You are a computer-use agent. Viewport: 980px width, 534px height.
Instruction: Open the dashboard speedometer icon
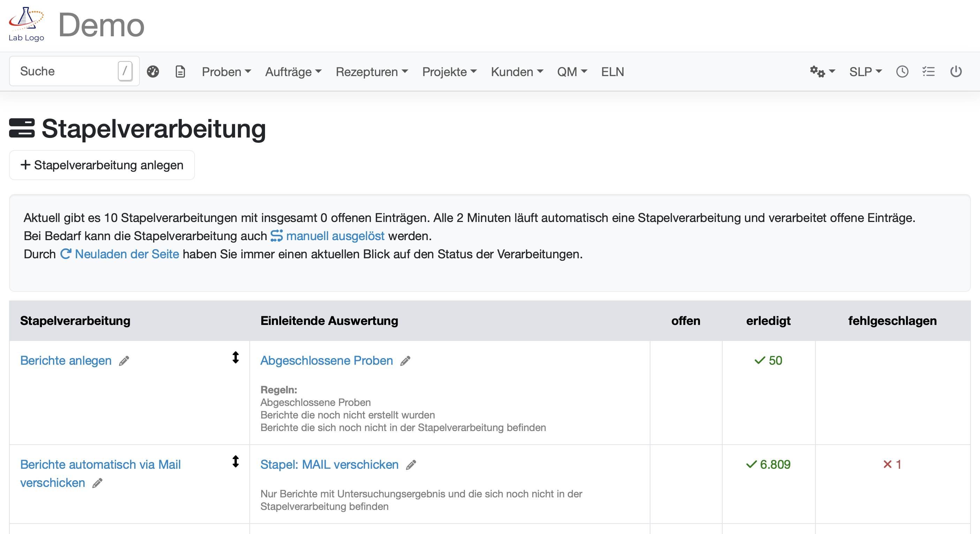point(153,71)
